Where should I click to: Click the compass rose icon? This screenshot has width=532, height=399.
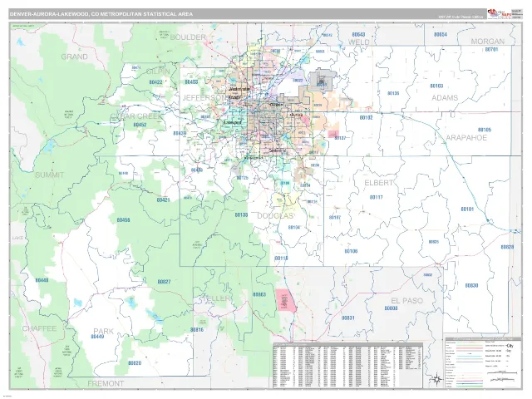[x=437, y=379]
